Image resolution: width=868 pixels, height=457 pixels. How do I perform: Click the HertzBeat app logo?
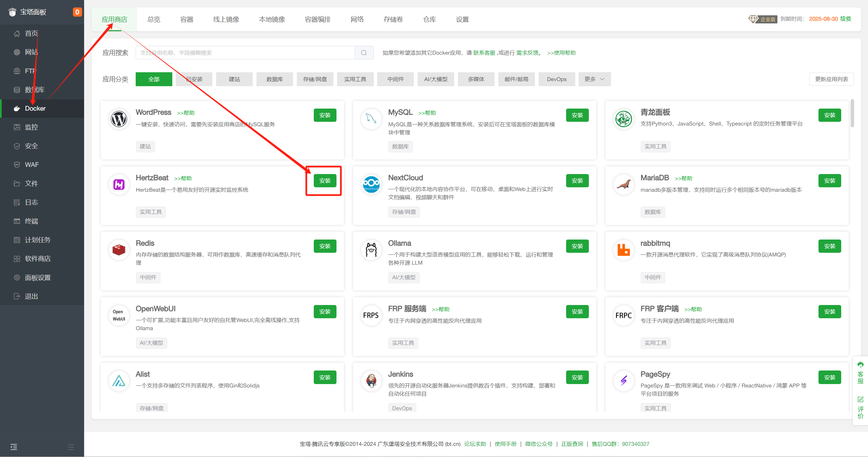point(119,185)
